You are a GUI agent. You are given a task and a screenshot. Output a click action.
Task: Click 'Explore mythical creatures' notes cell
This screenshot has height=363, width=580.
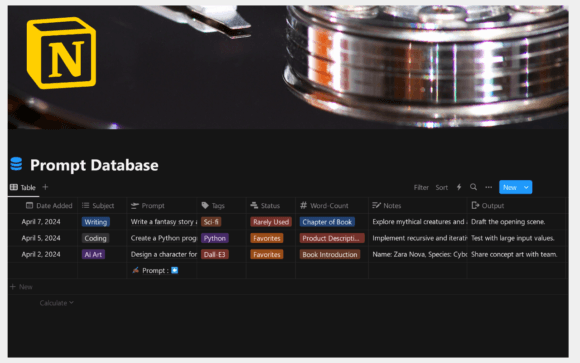[x=418, y=222]
